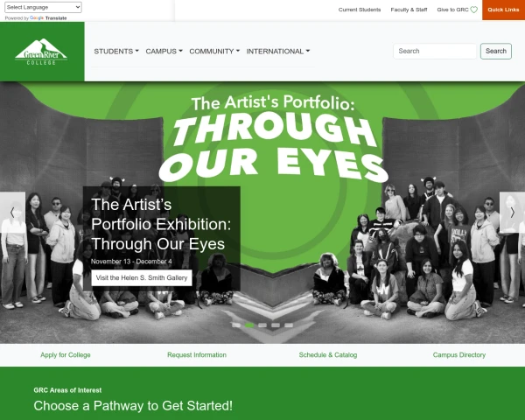This screenshot has width=525, height=420.
Task: Open the Apply for College link
Action: click(66, 354)
